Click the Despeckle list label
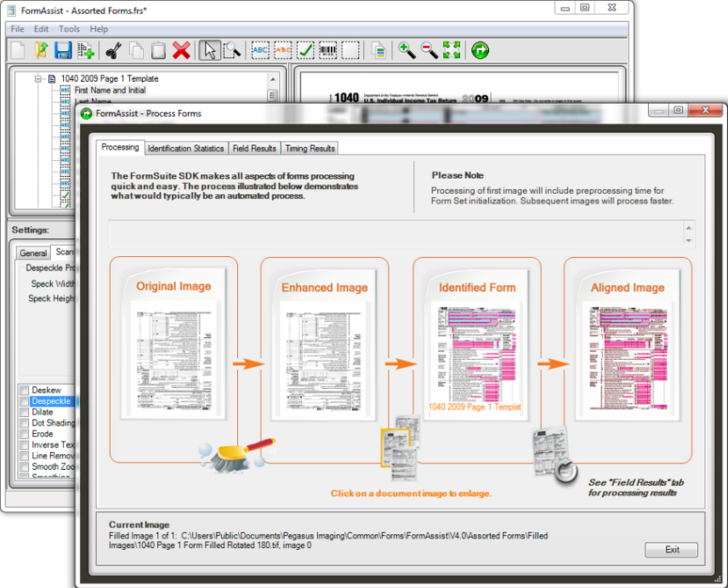The width and height of the screenshot is (728, 588). (51, 402)
